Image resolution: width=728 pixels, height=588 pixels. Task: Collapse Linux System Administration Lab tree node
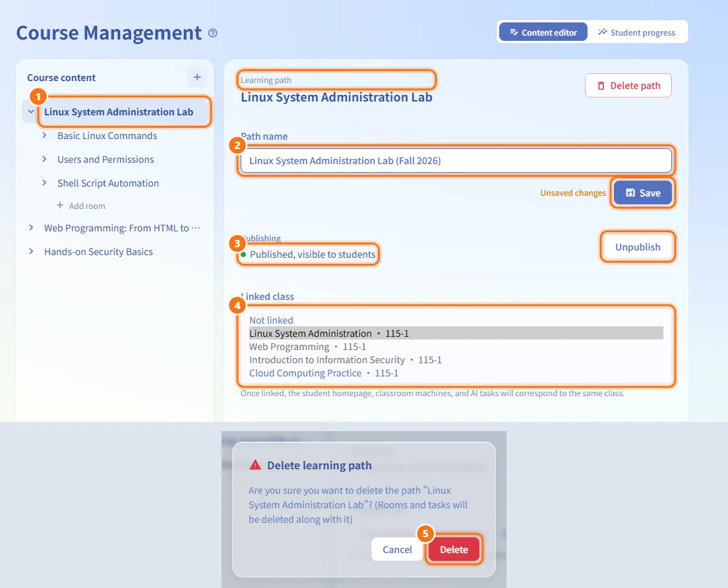[30, 111]
